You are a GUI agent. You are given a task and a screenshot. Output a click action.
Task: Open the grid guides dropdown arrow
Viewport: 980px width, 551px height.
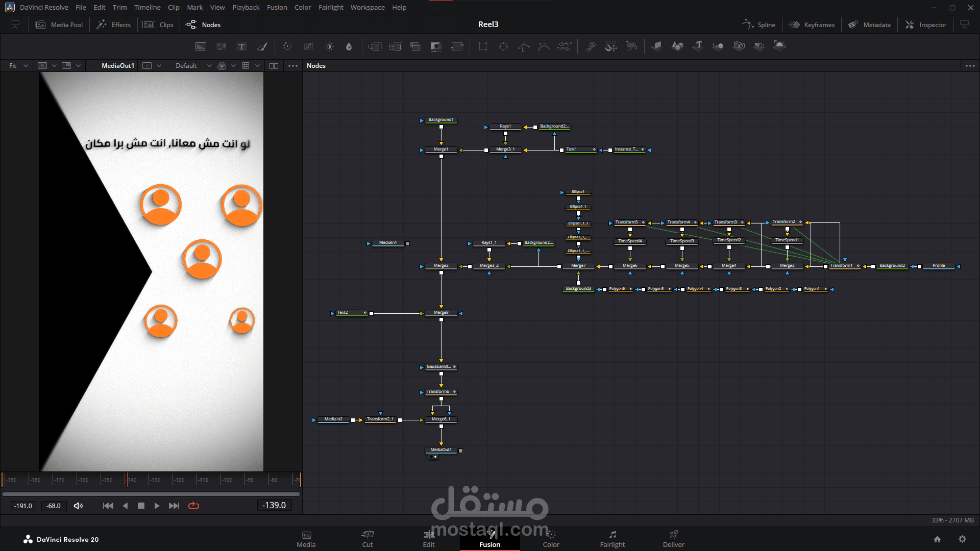click(257, 66)
